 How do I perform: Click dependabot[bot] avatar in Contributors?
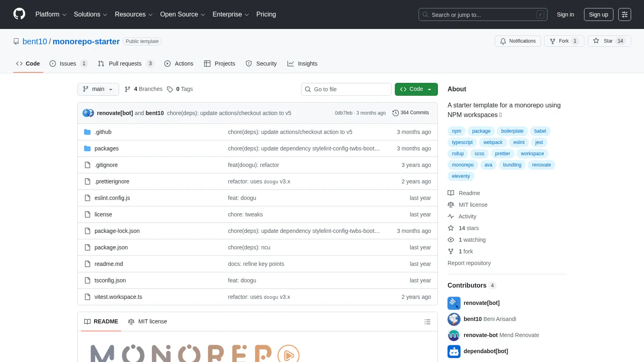pos(454,351)
